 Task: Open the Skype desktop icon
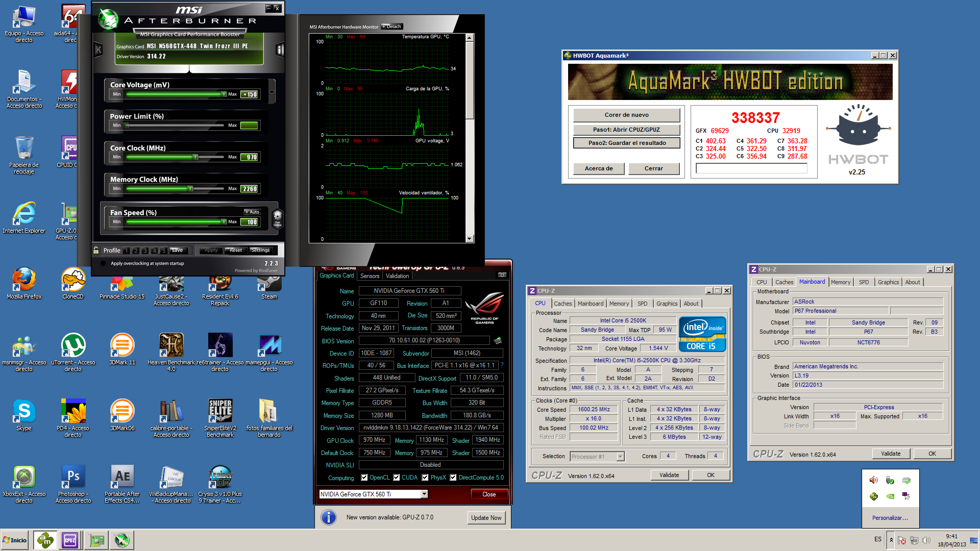[x=24, y=415]
